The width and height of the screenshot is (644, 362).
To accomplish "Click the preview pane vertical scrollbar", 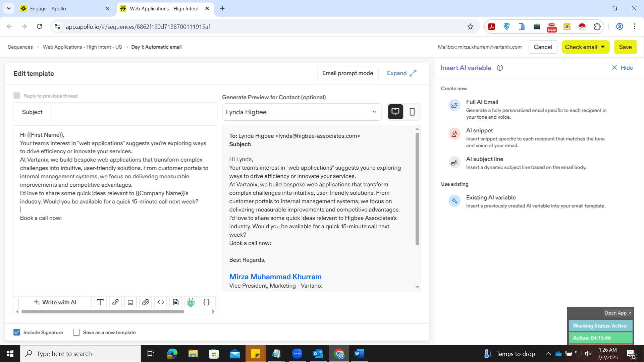I will click(x=417, y=189).
